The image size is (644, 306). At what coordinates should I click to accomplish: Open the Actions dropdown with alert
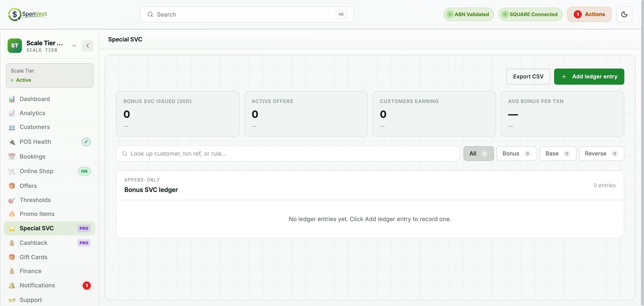click(x=589, y=14)
